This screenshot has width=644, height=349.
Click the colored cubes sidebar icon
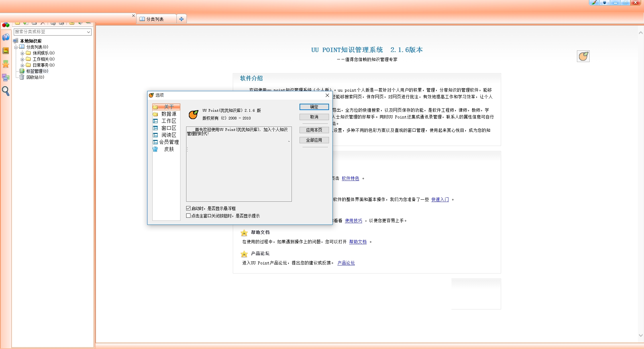tap(6, 25)
